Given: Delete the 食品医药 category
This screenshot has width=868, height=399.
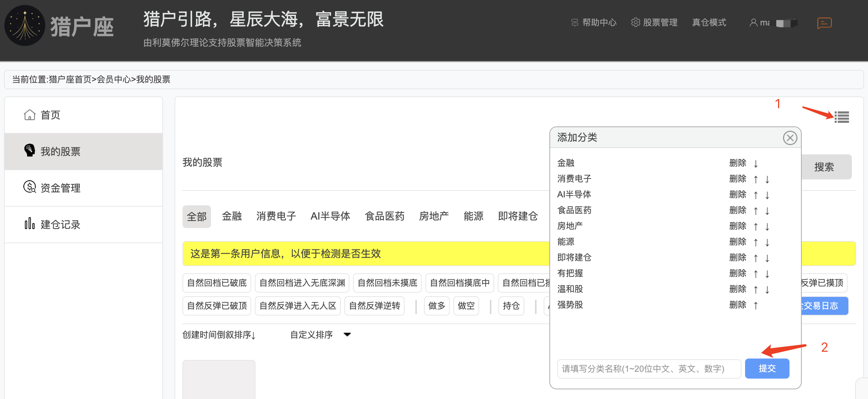Looking at the screenshot, I should click(x=738, y=210).
